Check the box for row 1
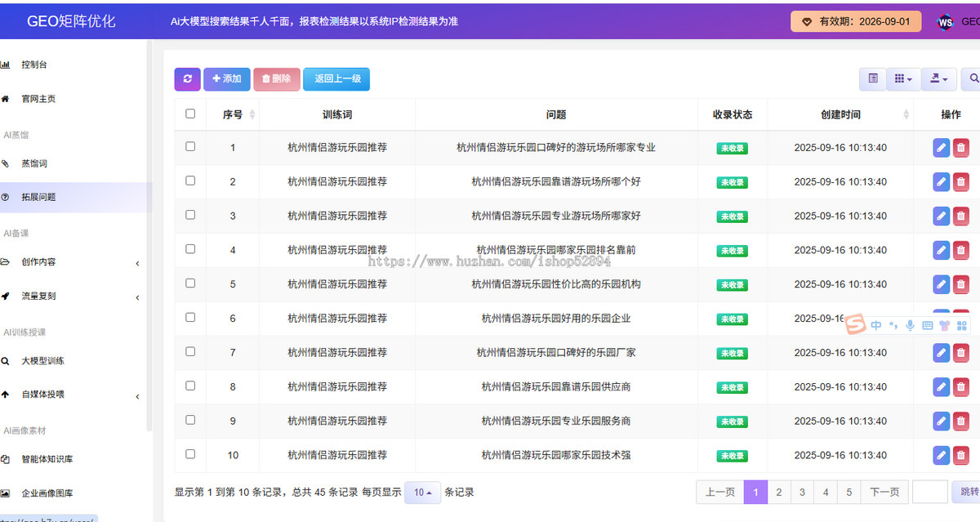The image size is (980, 522). 190,146
